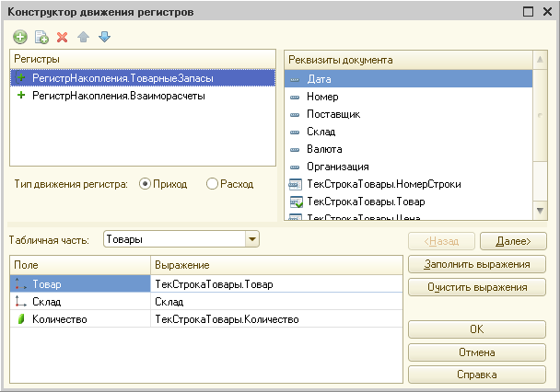The width and height of the screenshot is (560, 392).
Task: Select ТекСтрокаТовары.Товар requisite
Action: [409, 202]
